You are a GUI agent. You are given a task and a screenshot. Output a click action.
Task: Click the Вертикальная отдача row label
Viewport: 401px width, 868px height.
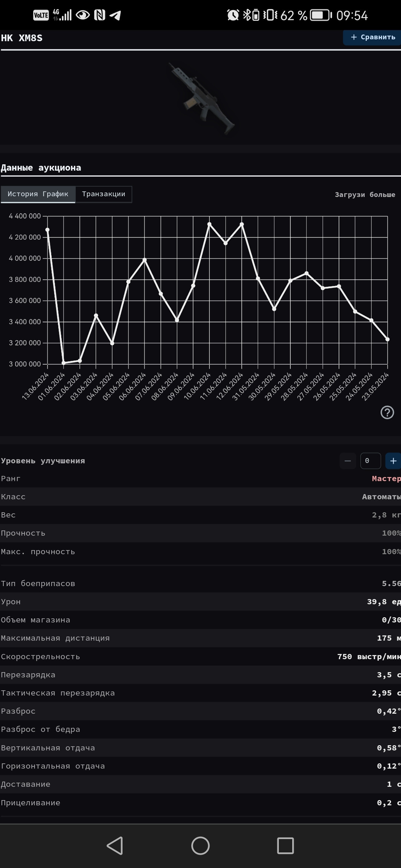pos(48,748)
